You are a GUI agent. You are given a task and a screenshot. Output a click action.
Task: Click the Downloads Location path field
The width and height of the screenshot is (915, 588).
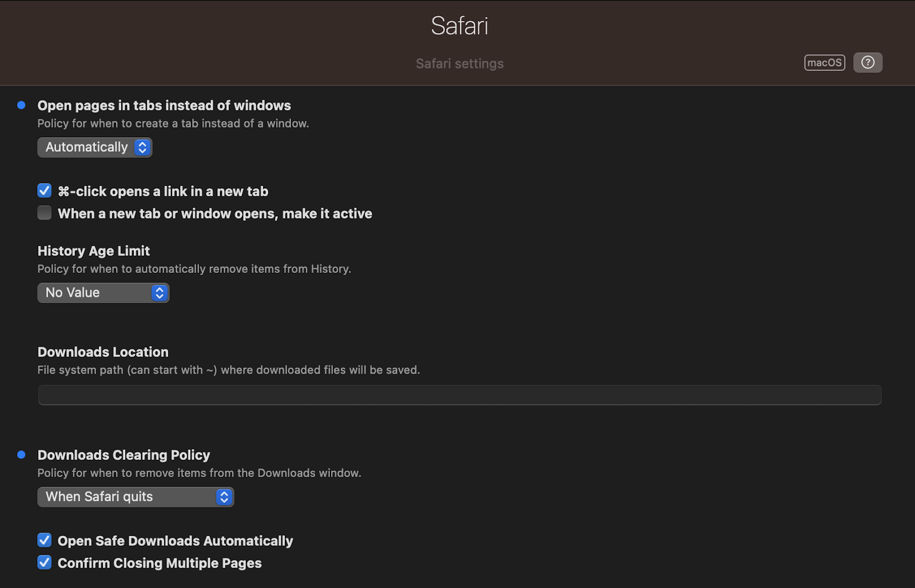[x=460, y=395]
